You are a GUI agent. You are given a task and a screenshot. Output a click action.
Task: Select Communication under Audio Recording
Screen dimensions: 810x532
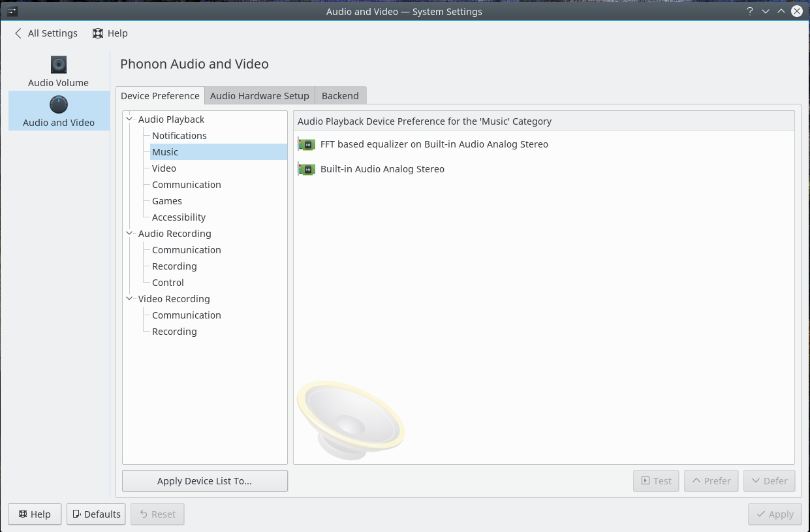(187, 250)
